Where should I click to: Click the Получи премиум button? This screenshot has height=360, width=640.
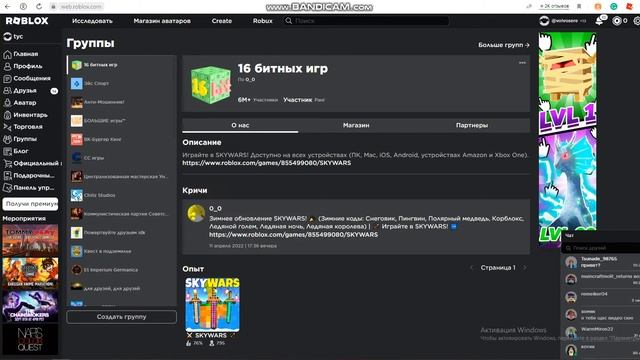(30, 204)
